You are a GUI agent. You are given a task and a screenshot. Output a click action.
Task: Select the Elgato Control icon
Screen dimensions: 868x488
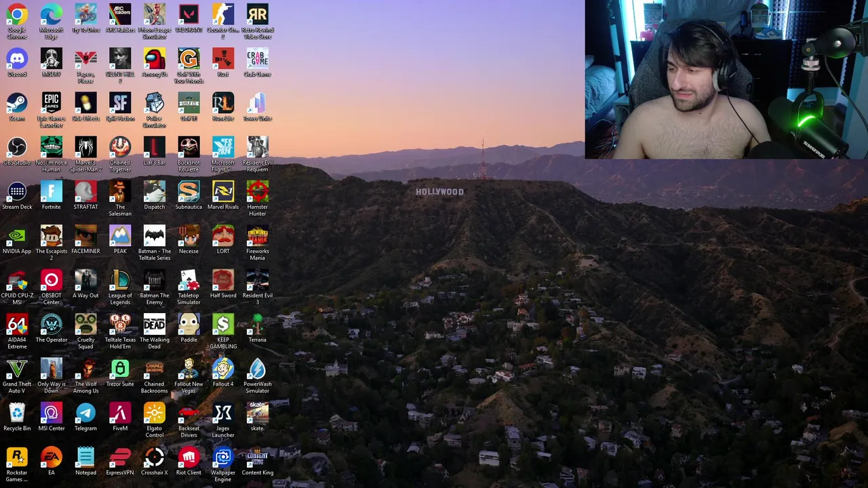(x=155, y=419)
